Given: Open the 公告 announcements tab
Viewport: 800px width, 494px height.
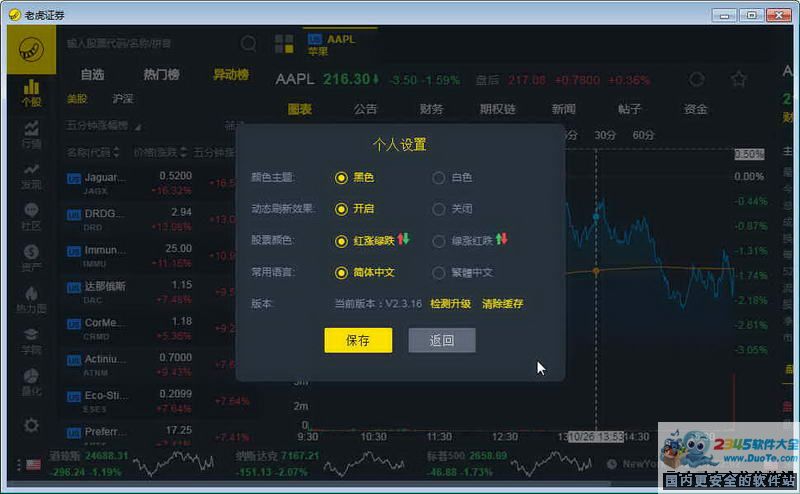Looking at the screenshot, I should point(365,109).
